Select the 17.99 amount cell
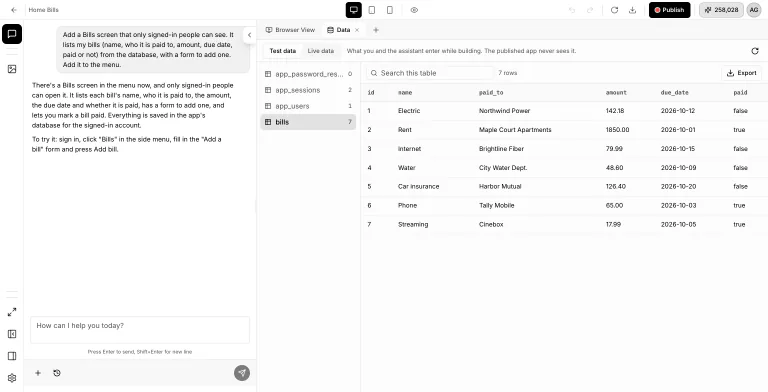 pos(613,224)
